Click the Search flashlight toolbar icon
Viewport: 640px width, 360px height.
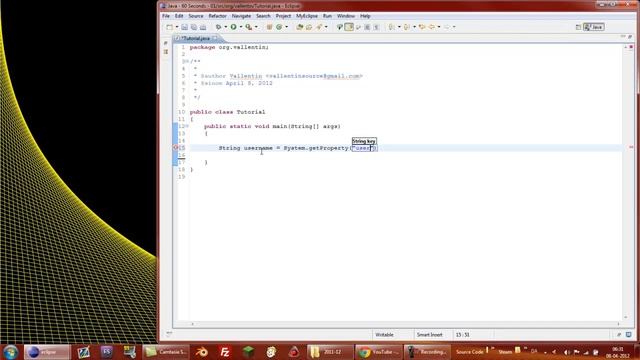point(319,27)
